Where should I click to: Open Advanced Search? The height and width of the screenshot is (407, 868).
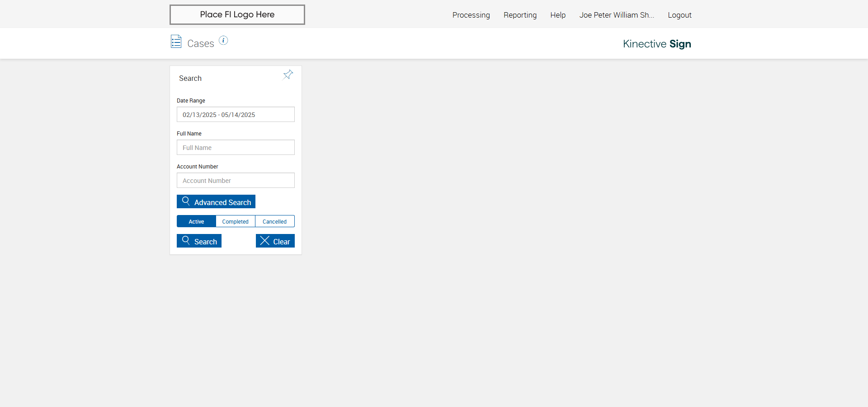click(x=216, y=201)
